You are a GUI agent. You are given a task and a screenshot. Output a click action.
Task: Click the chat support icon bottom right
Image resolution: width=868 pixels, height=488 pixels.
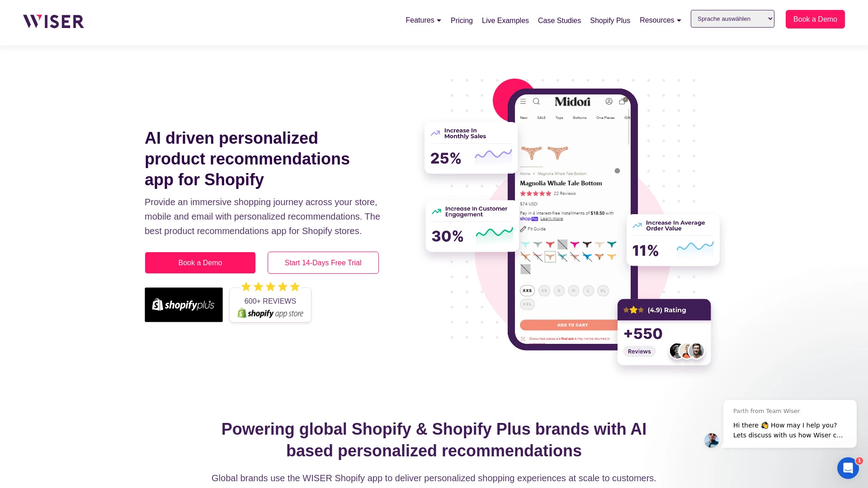[848, 468]
